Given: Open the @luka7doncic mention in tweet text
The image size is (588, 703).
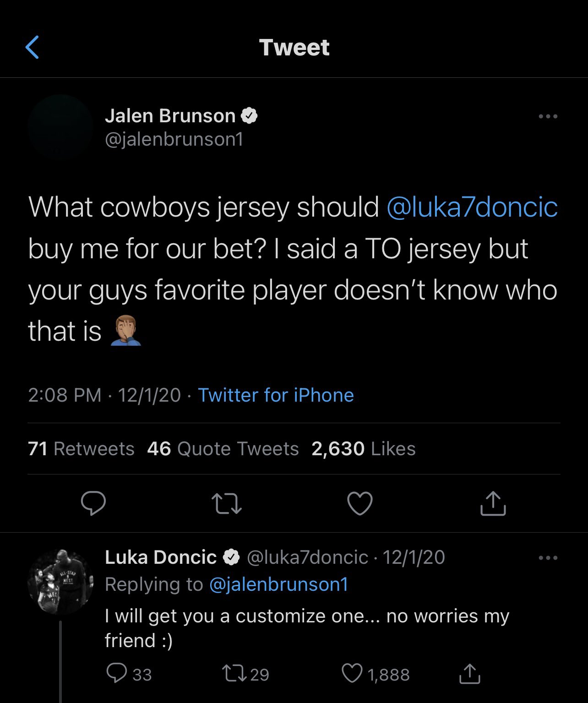Looking at the screenshot, I should (x=472, y=207).
